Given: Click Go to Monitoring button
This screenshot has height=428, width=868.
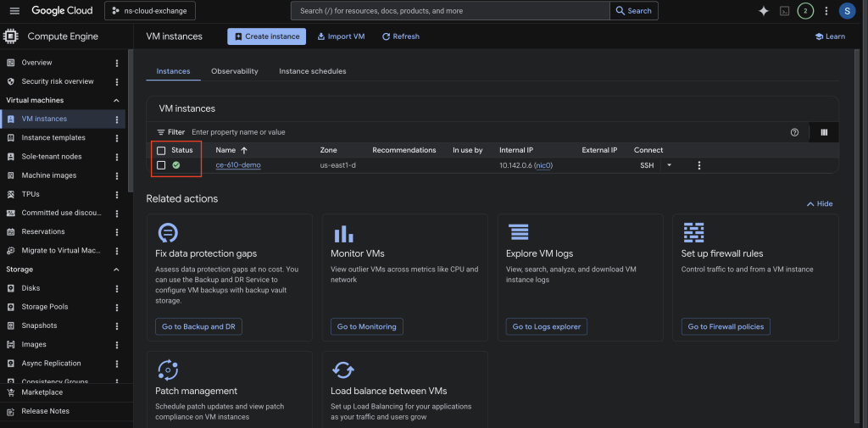Looking at the screenshot, I should (x=366, y=326).
